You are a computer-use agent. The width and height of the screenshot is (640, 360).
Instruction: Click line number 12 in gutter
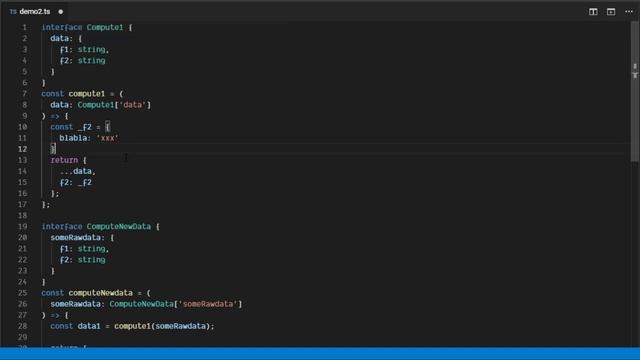point(22,149)
